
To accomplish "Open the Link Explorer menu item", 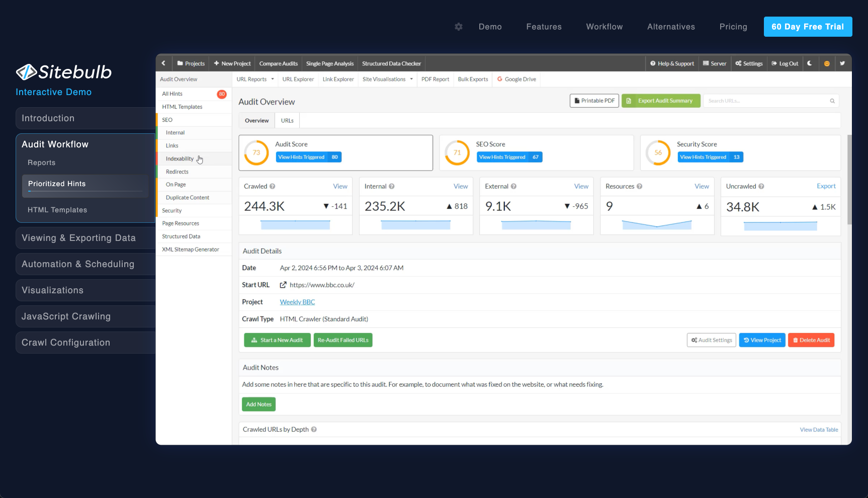I will point(338,79).
